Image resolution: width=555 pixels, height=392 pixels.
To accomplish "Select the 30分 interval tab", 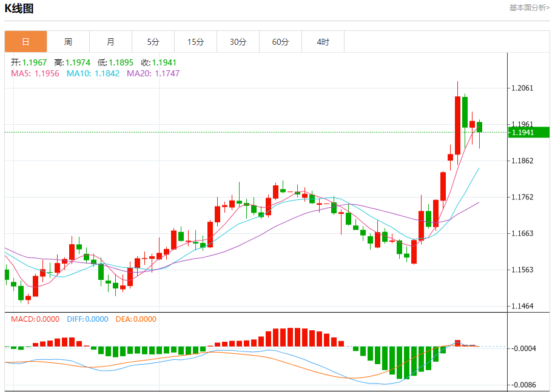I will click(x=238, y=42).
